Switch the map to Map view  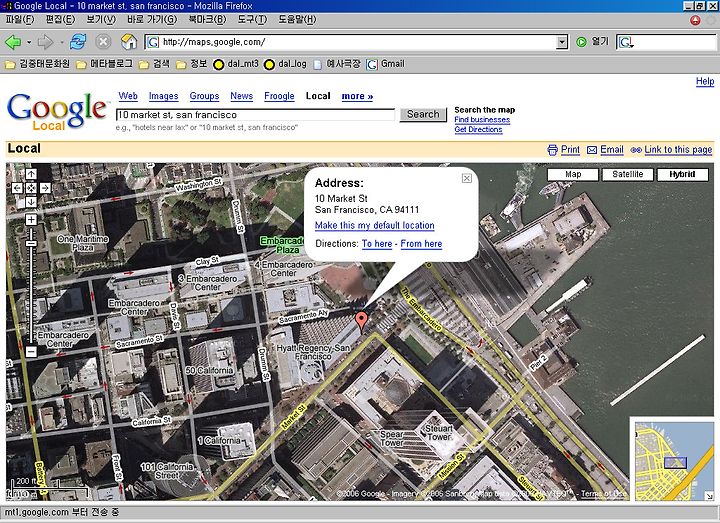point(573,174)
